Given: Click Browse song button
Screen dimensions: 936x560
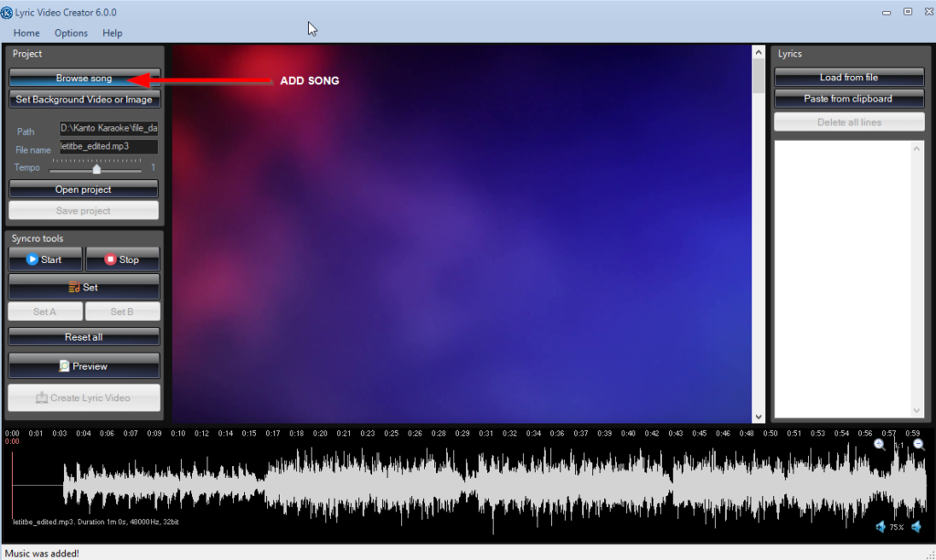Looking at the screenshot, I should 84,79.
